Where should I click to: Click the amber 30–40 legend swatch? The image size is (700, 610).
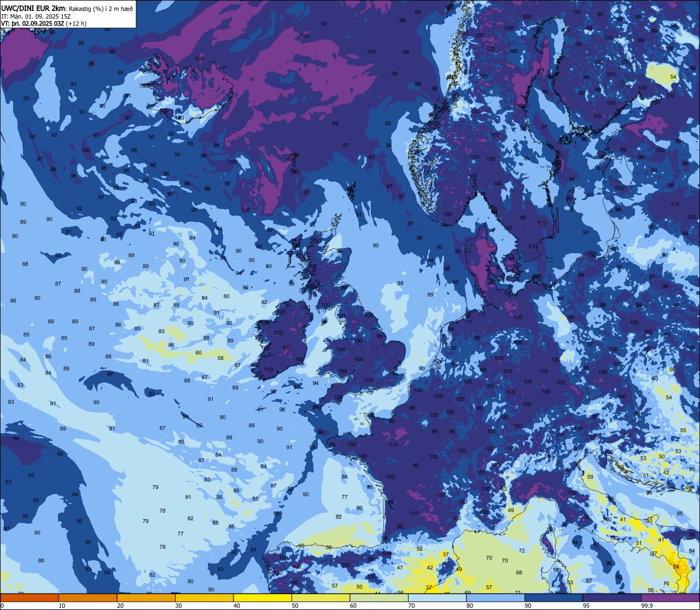coord(204,597)
